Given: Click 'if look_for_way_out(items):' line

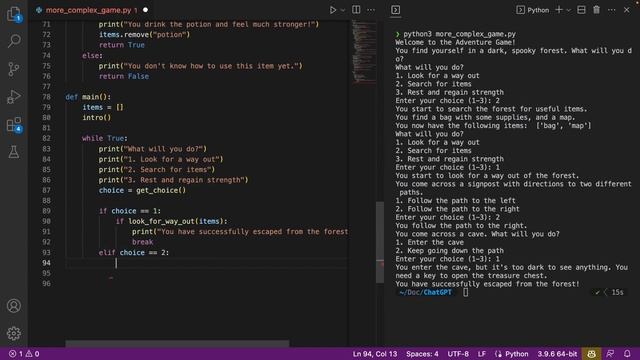Looking at the screenshot, I should point(171,221).
